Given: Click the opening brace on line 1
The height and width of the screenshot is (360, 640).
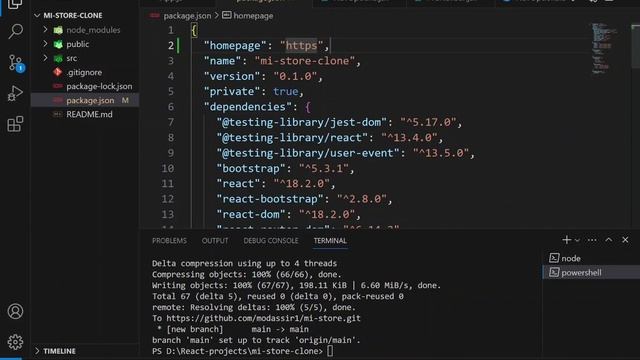Looking at the screenshot, I should point(194,30).
